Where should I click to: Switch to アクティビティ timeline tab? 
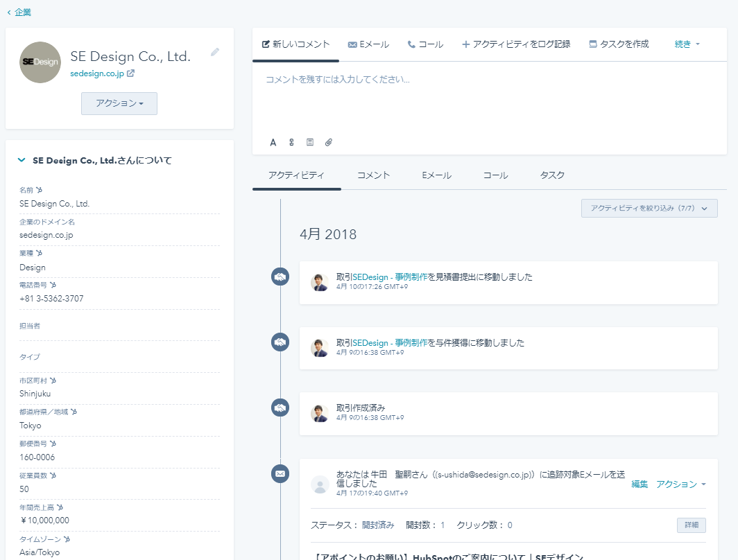(x=296, y=175)
